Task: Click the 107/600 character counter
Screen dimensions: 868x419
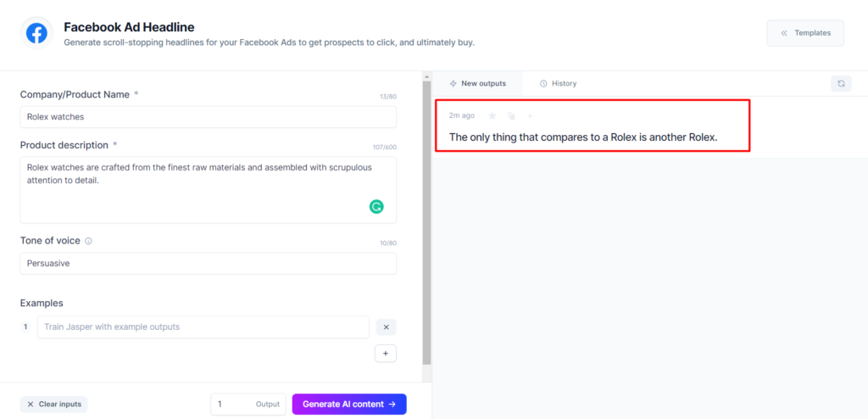Action: pyautogui.click(x=385, y=148)
